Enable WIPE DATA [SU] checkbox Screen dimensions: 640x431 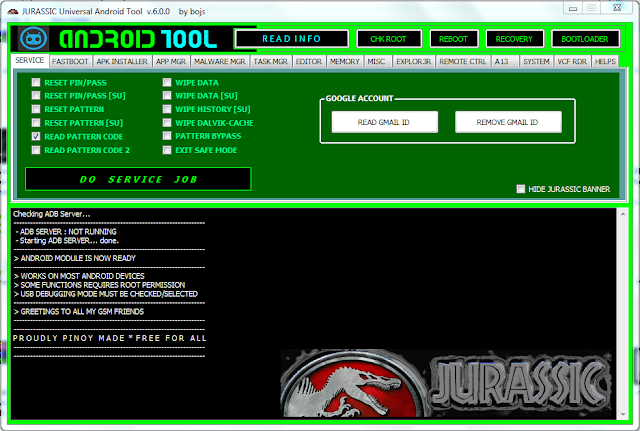click(x=167, y=96)
